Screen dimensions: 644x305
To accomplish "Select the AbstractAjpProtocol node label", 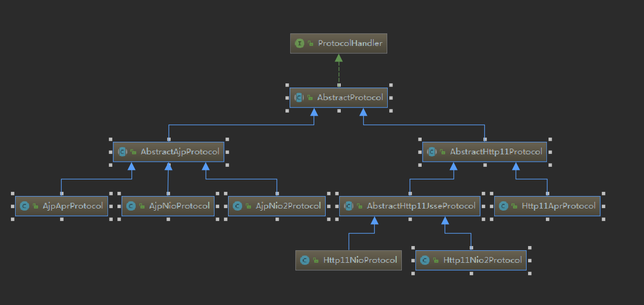I will point(180,152).
